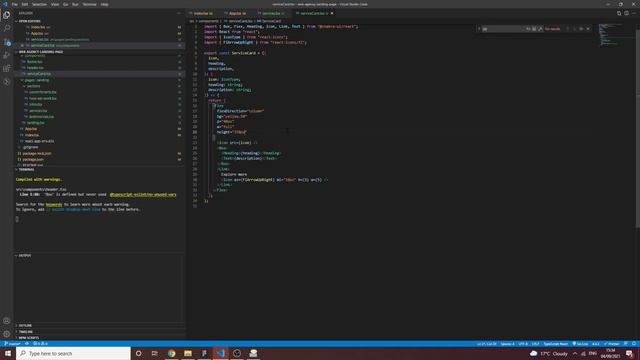
Task: Expand the Timeline section
Action: pyautogui.click(x=25, y=332)
